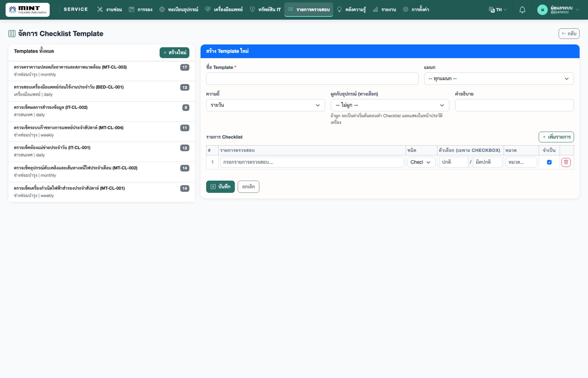Click the green user avatar icon
Viewport: 588px width, 378px height.
542,10
